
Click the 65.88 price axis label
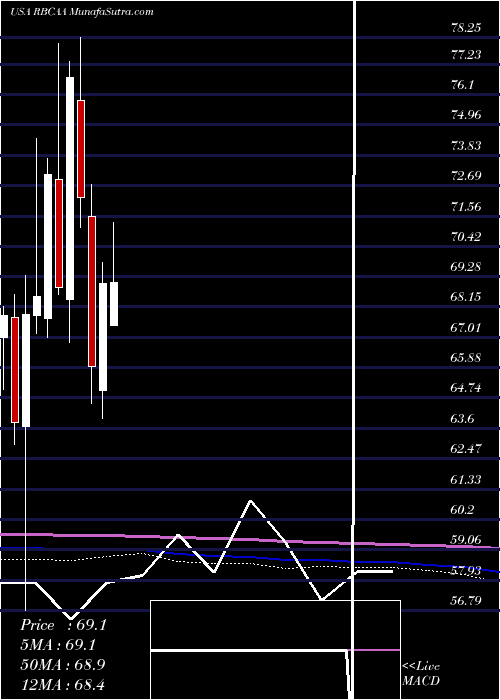pyautogui.click(x=466, y=358)
